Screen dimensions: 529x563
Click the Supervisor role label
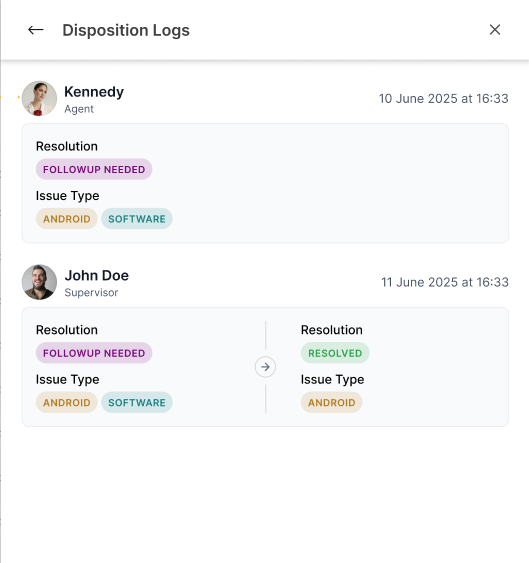click(x=91, y=293)
